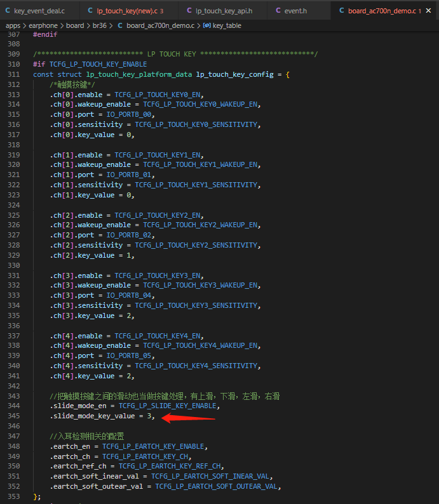The height and width of the screenshot is (504, 439).
Task: Click the .ch[2].key_value assignment line
Action: [92, 256]
